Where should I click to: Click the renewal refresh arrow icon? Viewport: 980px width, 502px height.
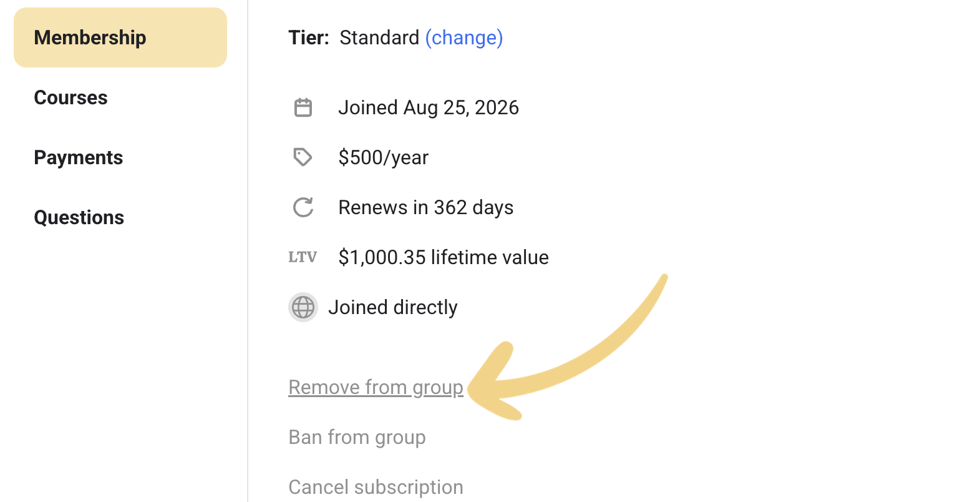coord(303,207)
